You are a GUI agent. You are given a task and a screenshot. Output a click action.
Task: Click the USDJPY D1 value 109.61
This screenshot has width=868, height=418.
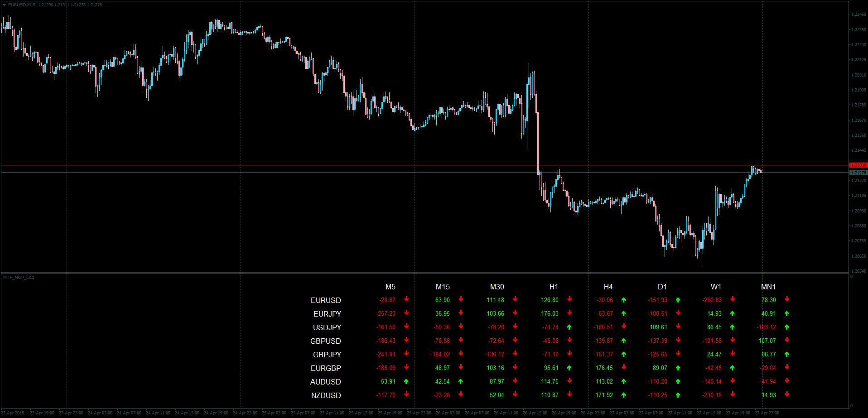point(658,327)
